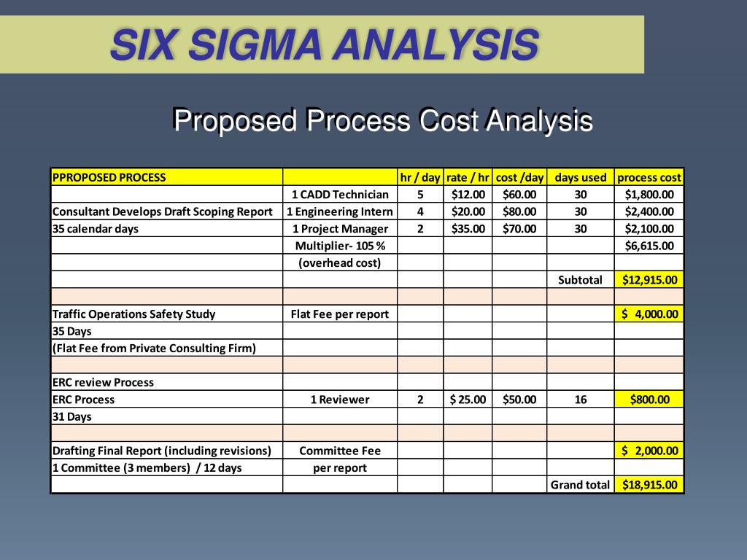The height and width of the screenshot is (560, 747).
Task: Select the '$80.00' cost per day cell
Action: (x=519, y=211)
